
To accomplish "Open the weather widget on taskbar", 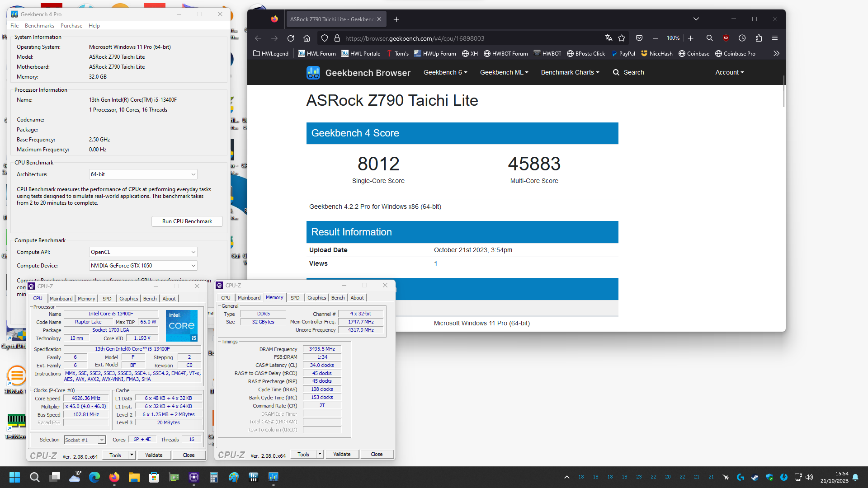I will pyautogui.click(x=75, y=476).
